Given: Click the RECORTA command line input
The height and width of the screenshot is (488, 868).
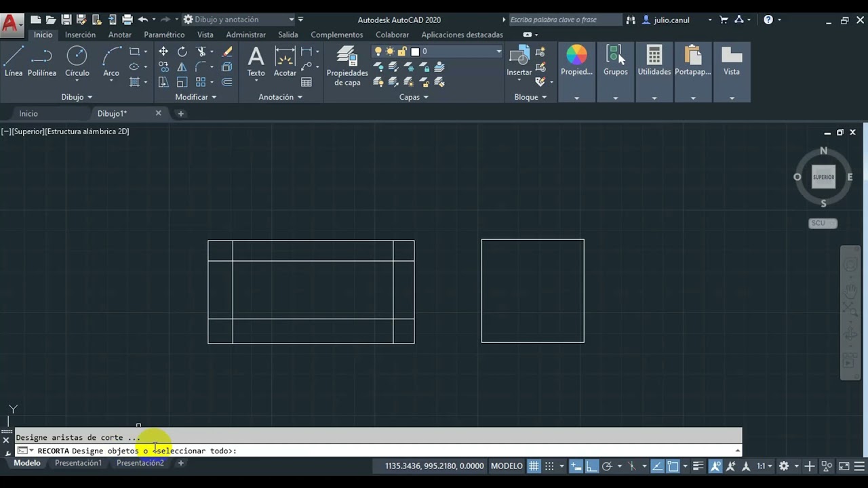Looking at the screenshot, I should pyautogui.click(x=377, y=451).
